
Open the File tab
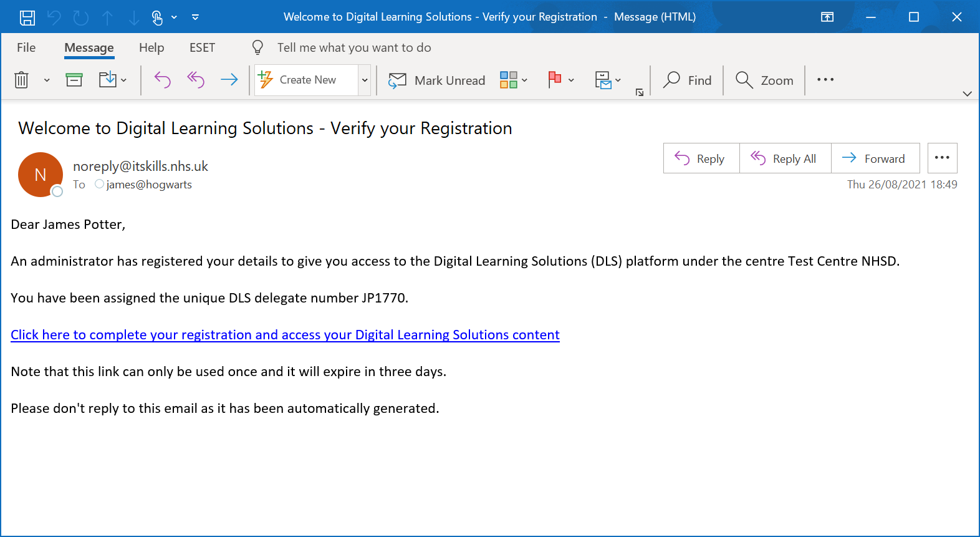pos(26,47)
